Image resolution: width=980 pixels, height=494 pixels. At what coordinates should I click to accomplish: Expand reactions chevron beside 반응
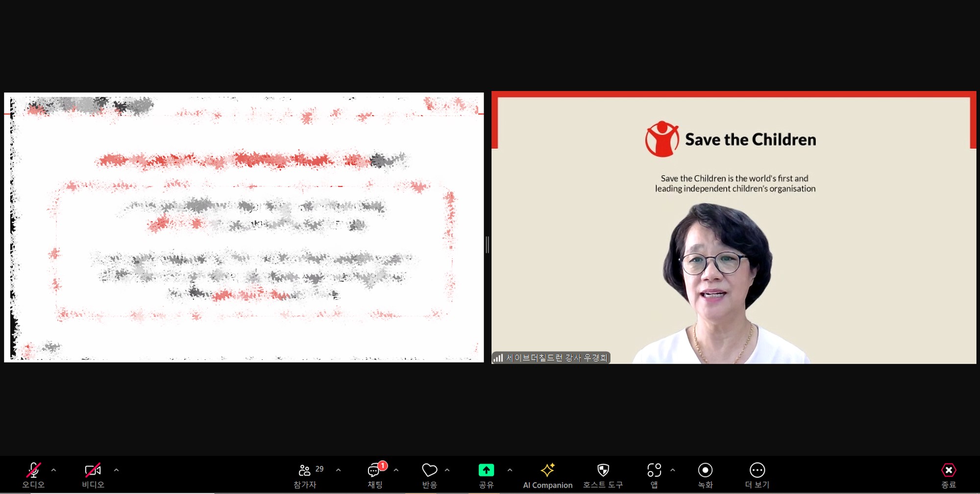(x=447, y=470)
